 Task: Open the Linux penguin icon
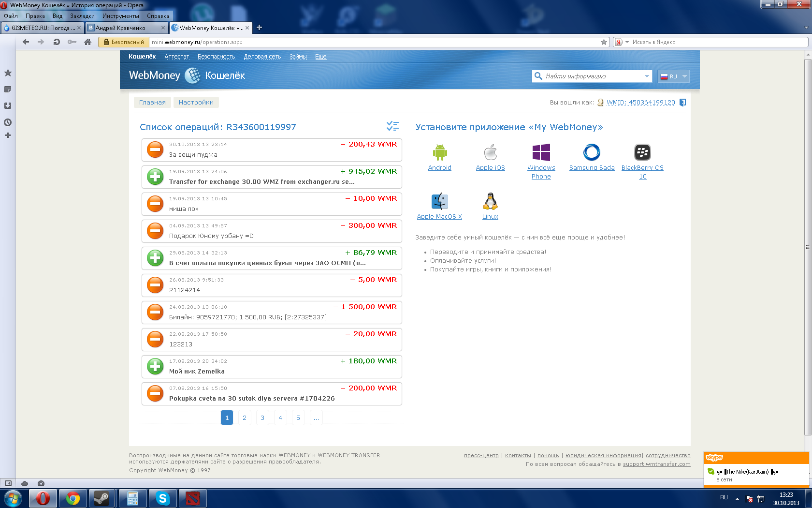coord(490,201)
